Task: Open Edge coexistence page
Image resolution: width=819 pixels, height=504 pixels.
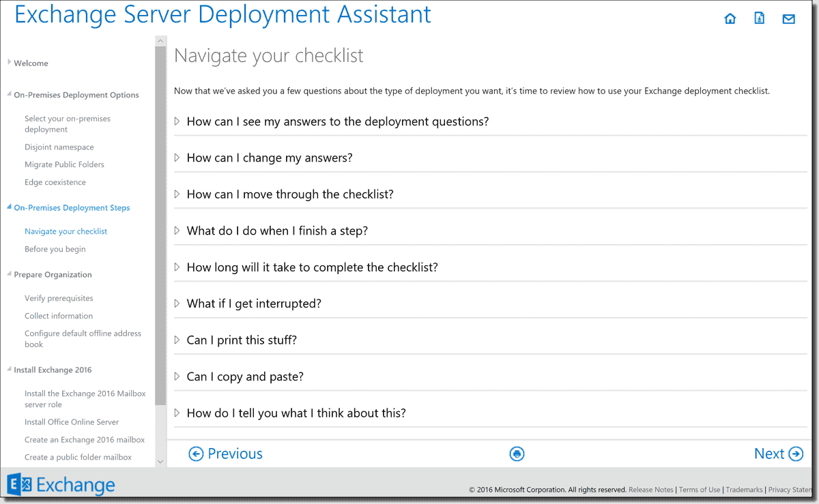Action: point(55,182)
